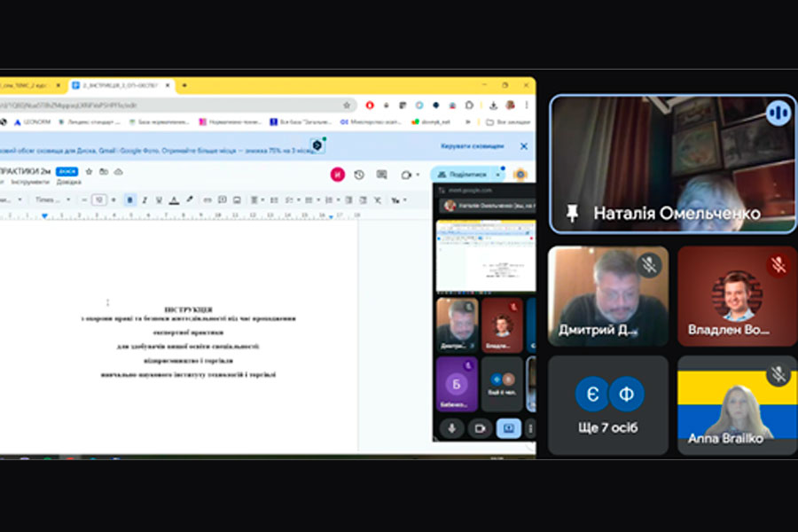798x532 pixels.
Task: Click the font size field showing 12
Action: click(x=99, y=200)
